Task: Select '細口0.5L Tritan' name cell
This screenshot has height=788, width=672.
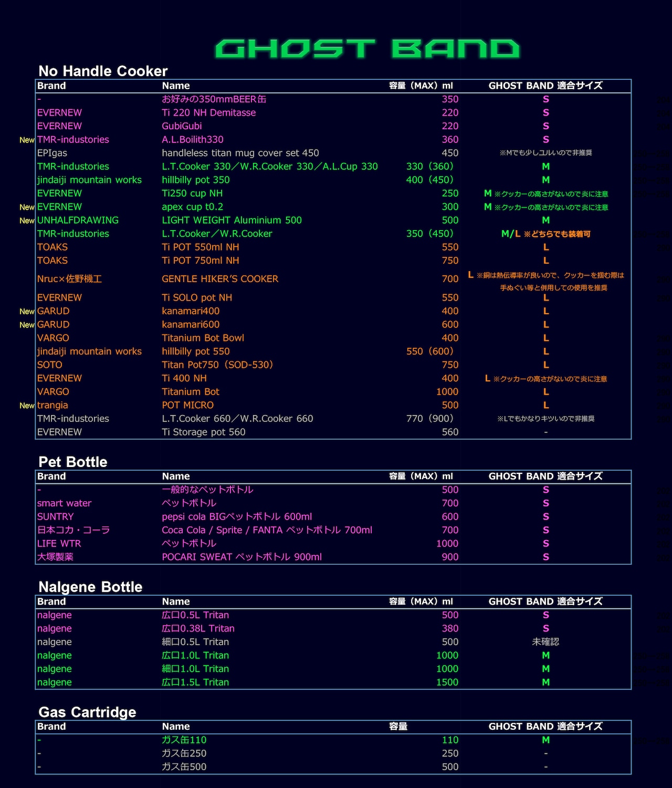Action: tap(195, 642)
